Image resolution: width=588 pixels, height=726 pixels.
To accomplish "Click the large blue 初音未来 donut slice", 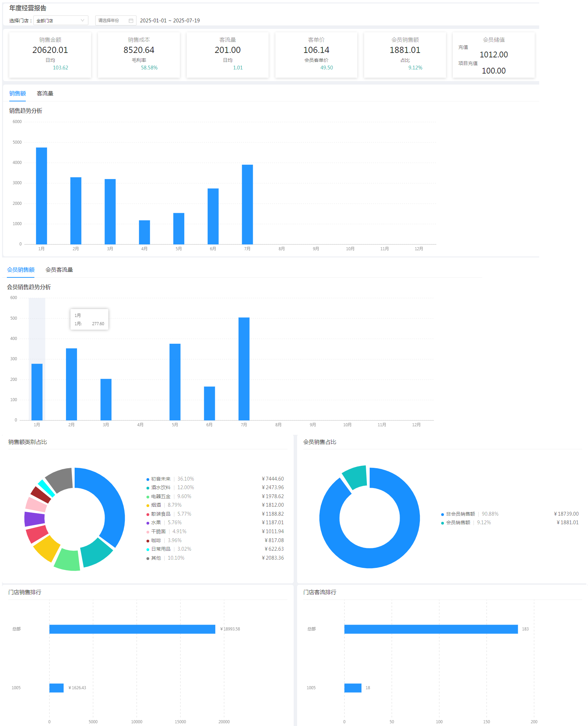I will (x=114, y=505).
